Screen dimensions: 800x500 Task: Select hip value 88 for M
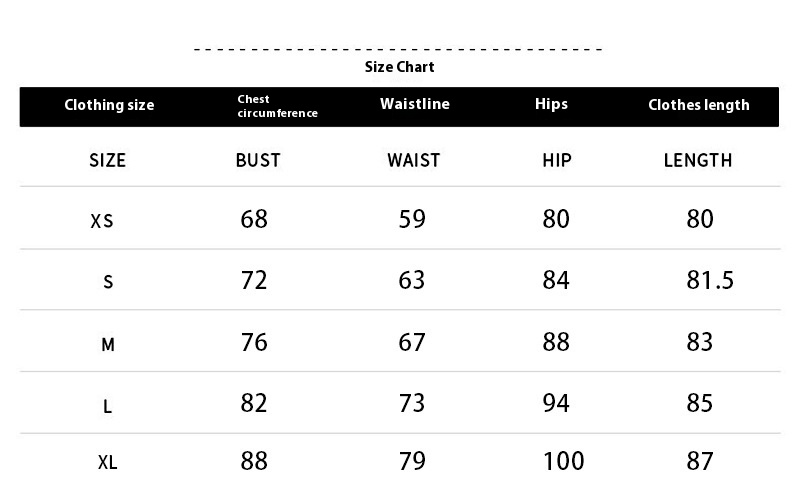(556, 342)
